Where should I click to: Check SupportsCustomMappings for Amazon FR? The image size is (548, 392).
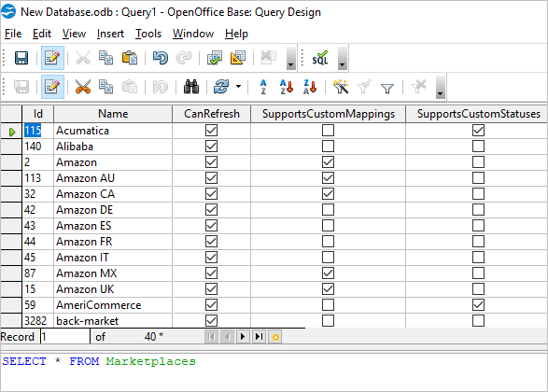(x=328, y=242)
